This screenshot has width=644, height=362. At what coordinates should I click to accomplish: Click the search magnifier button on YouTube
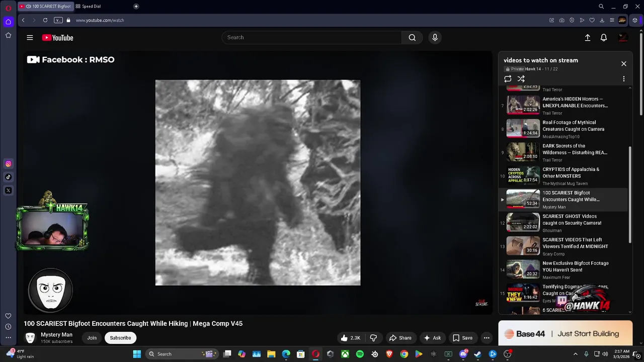[x=412, y=37]
